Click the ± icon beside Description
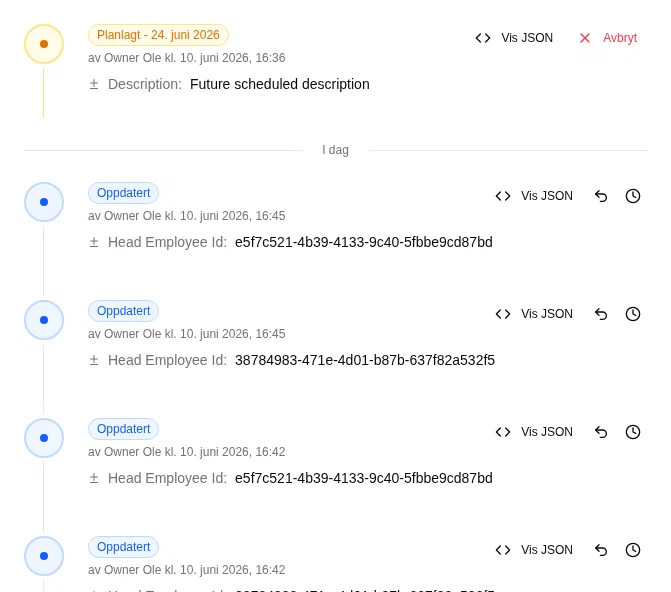The height and width of the screenshot is (592, 671). (x=94, y=84)
